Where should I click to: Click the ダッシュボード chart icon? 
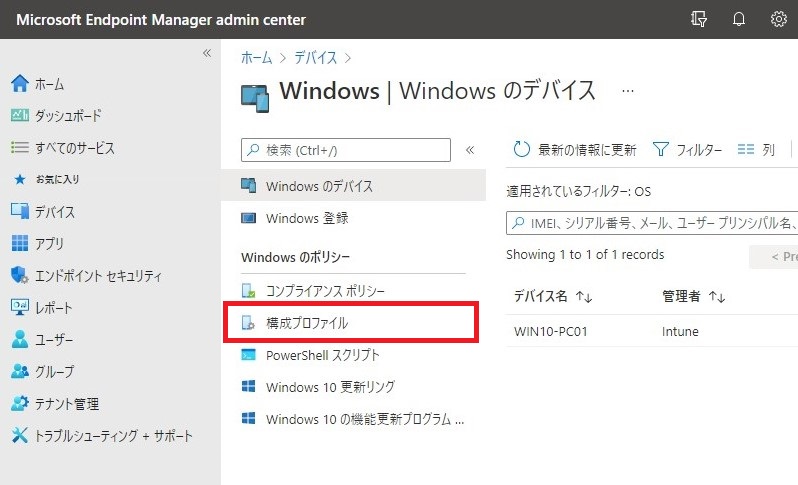point(20,116)
